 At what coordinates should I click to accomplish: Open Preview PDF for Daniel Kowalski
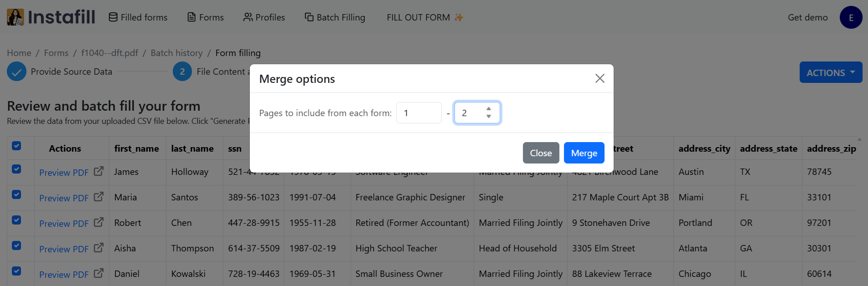(x=64, y=275)
